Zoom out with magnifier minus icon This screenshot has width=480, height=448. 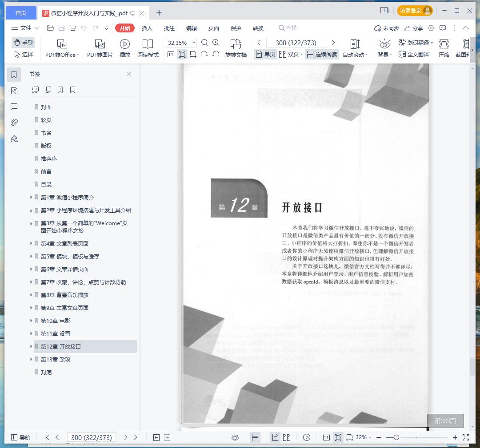tap(205, 43)
